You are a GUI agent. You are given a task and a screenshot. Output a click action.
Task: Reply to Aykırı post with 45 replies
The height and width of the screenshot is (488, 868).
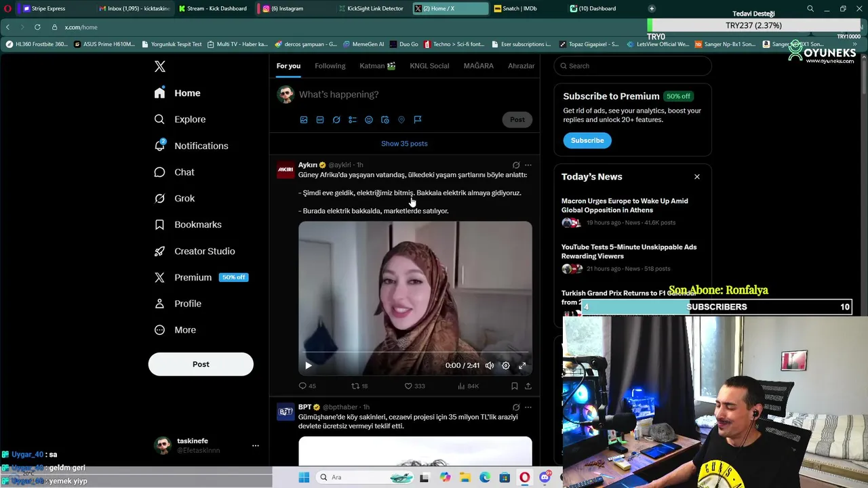(307, 386)
